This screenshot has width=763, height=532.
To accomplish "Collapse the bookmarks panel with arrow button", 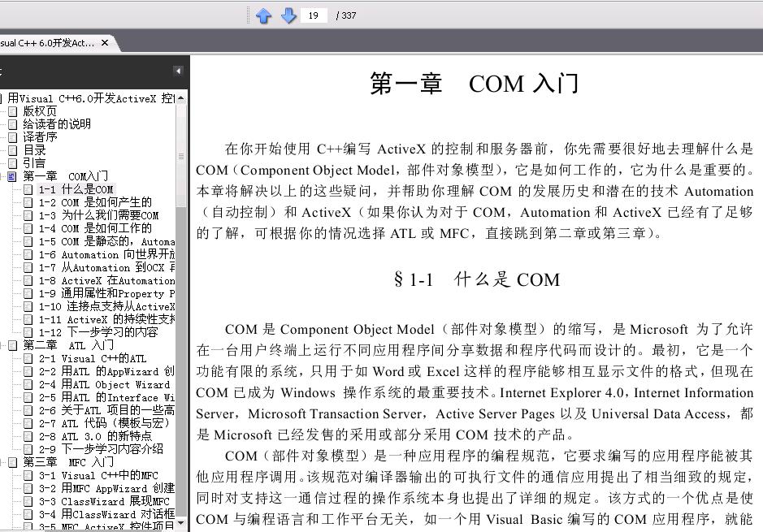I will pos(178,71).
